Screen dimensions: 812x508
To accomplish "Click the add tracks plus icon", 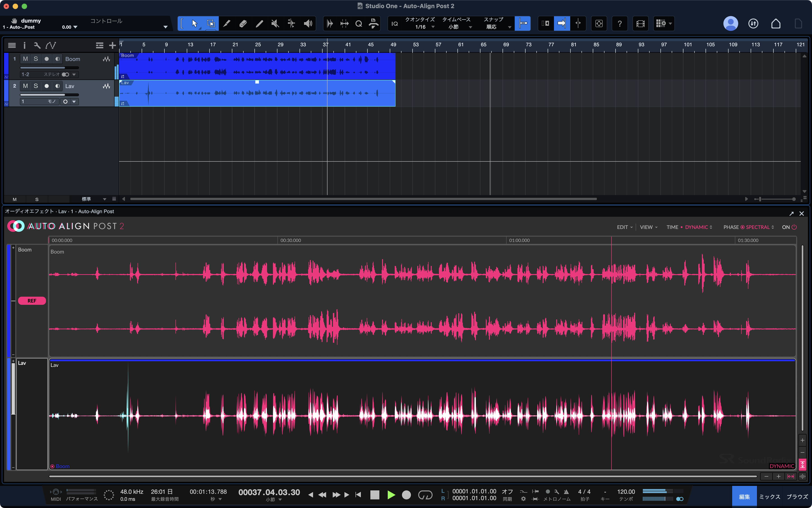I will point(112,45).
